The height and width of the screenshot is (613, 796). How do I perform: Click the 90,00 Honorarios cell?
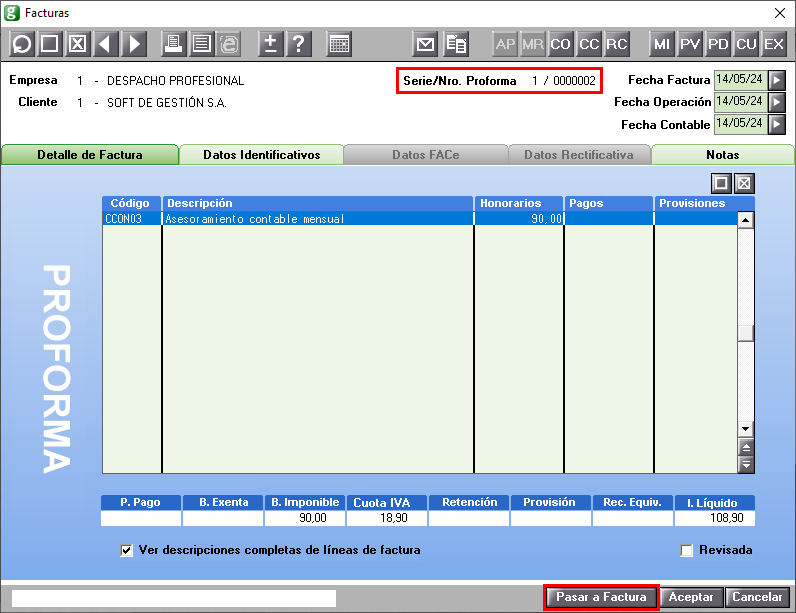(519, 219)
